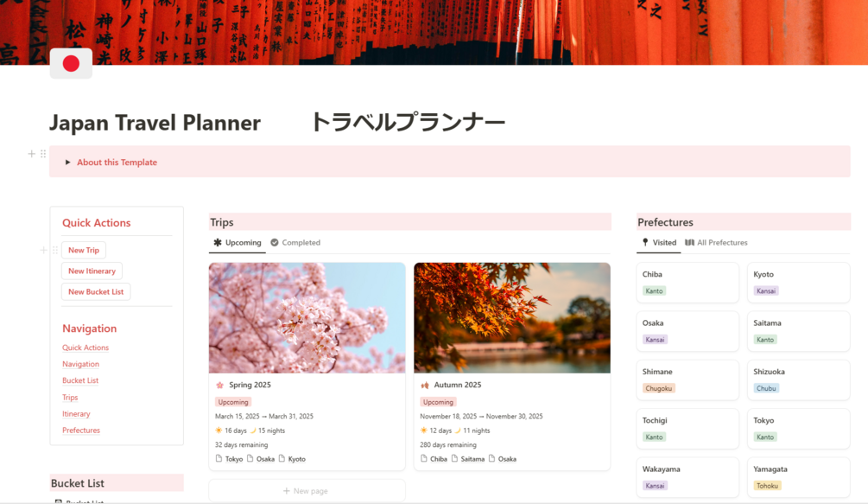Switch to the Completed trips tab
This screenshot has width=868, height=504.
coord(295,243)
